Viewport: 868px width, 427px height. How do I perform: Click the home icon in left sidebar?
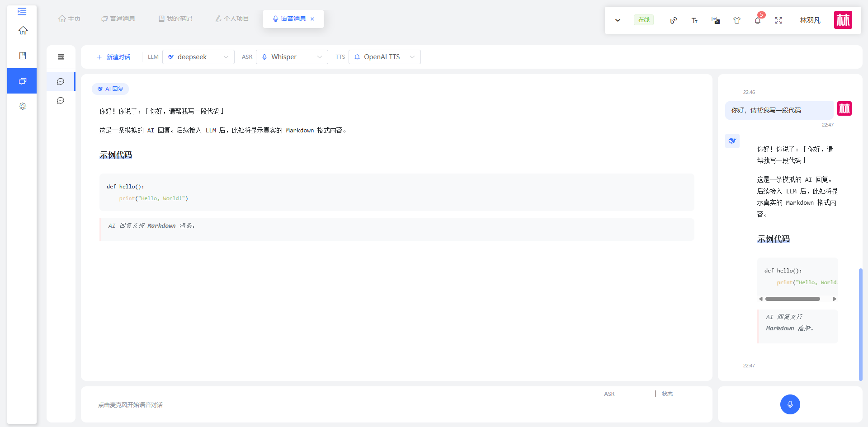point(23,30)
